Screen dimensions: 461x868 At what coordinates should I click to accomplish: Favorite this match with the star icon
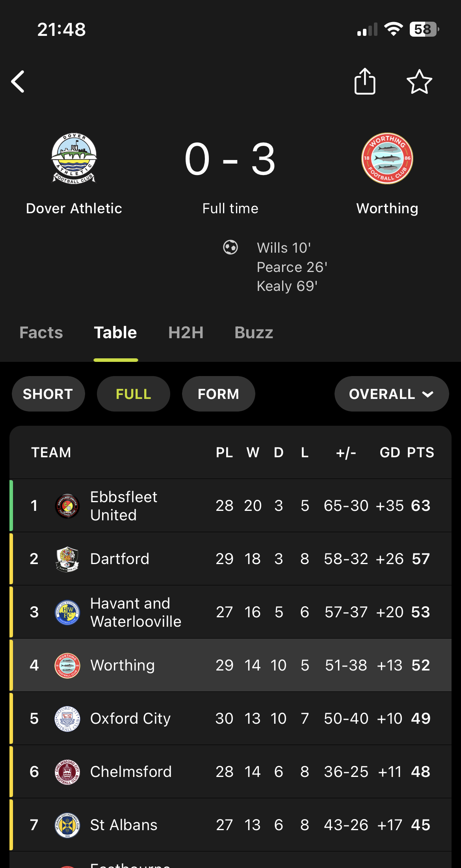coord(419,82)
